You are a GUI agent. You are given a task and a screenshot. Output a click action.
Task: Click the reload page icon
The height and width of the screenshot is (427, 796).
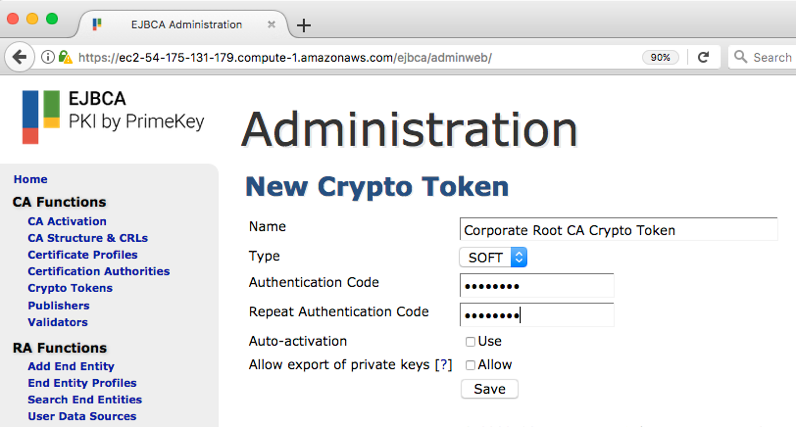pyautogui.click(x=703, y=57)
